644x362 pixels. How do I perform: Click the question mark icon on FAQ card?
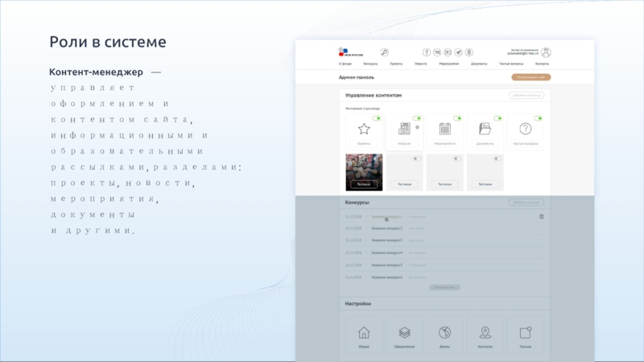click(x=526, y=129)
